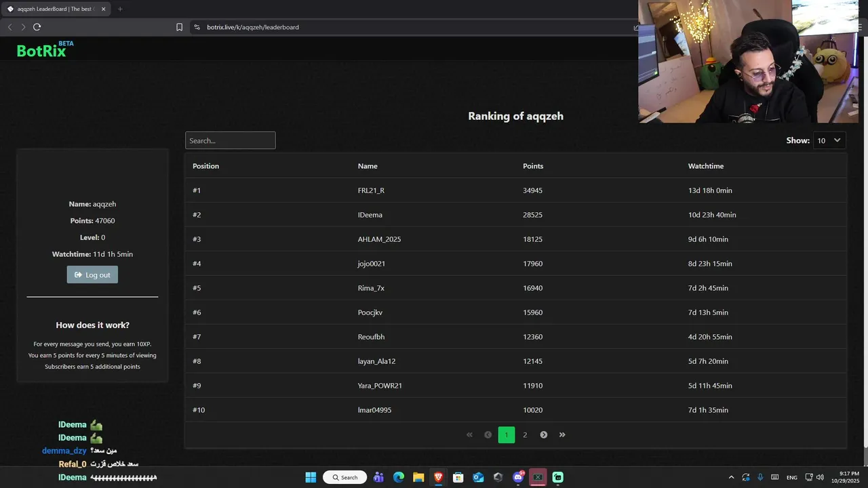Click the Refal_0 chat username
Screen dimensions: 868x488
pos(73,464)
